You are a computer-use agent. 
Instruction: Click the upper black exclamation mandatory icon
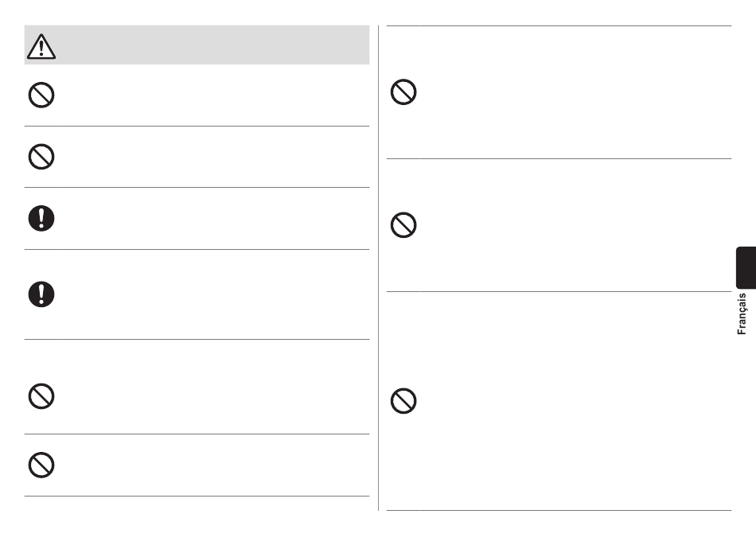(x=41, y=218)
